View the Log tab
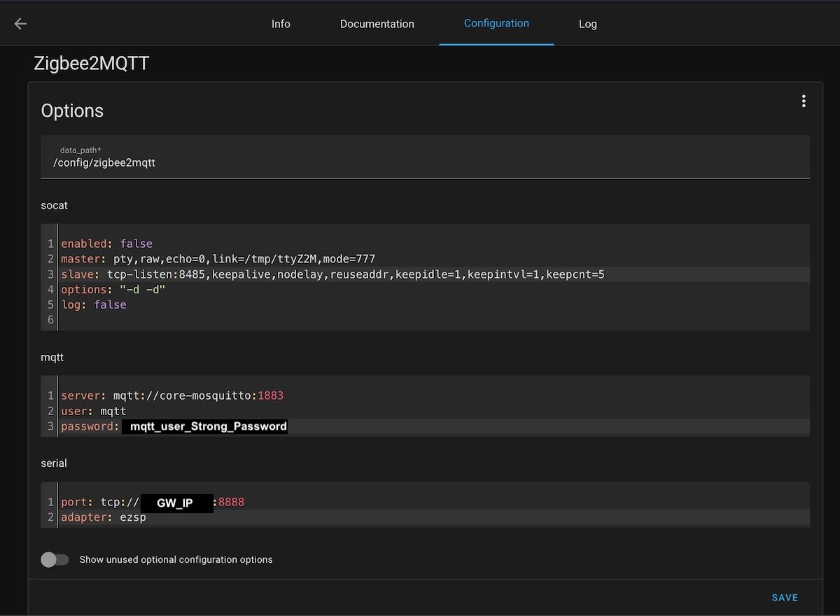This screenshot has width=840, height=616. (587, 24)
